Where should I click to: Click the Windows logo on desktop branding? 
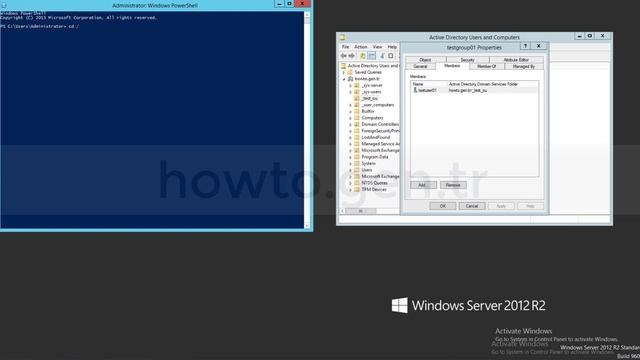click(399, 305)
